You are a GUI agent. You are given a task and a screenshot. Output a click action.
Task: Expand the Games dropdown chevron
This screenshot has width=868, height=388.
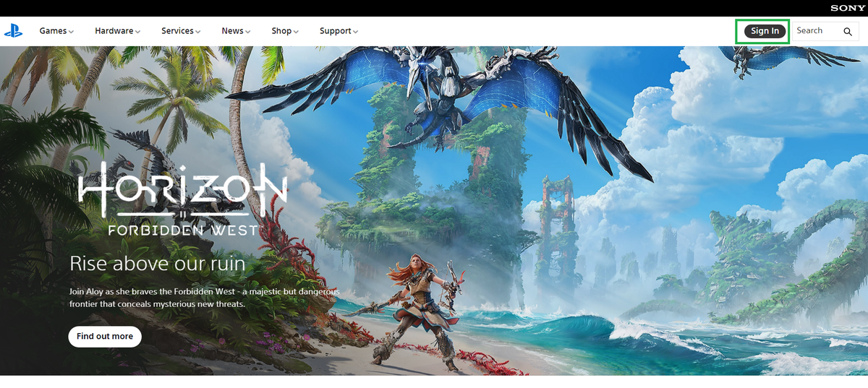[71, 32]
